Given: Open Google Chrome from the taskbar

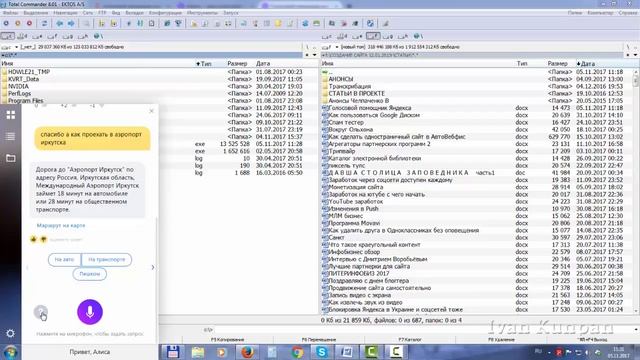Looking at the screenshot, I should point(297,352).
